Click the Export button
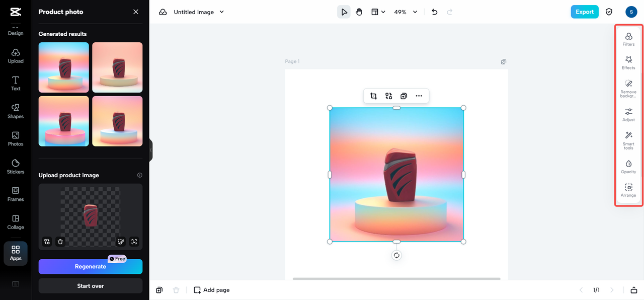644x300 pixels. click(585, 12)
